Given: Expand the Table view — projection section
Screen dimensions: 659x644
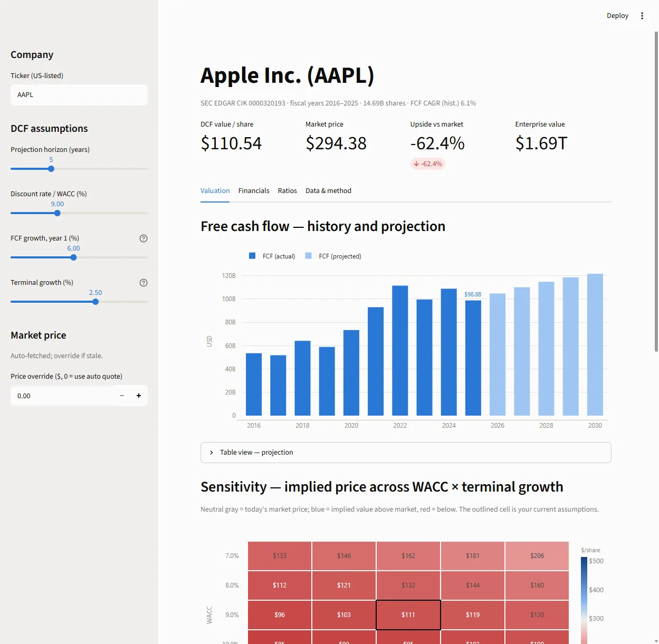Looking at the screenshot, I should [406, 453].
